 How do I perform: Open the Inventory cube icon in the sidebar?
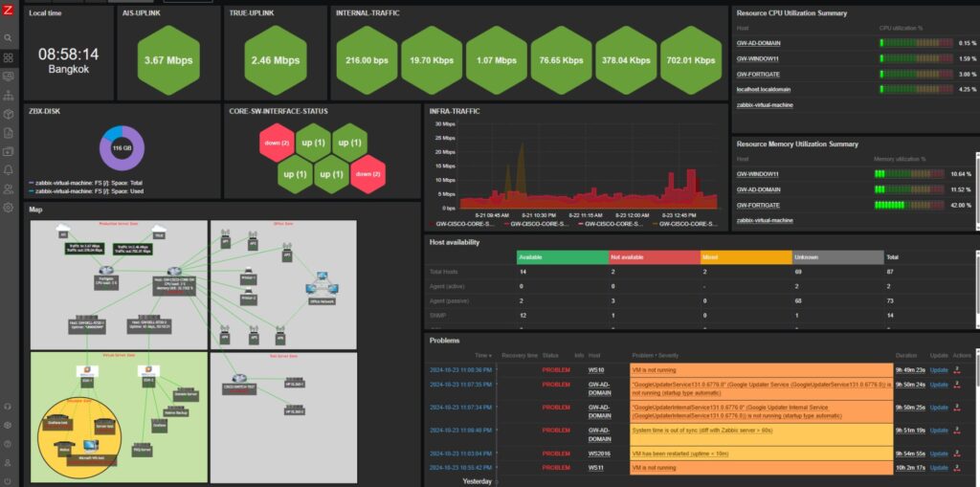point(8,115)
